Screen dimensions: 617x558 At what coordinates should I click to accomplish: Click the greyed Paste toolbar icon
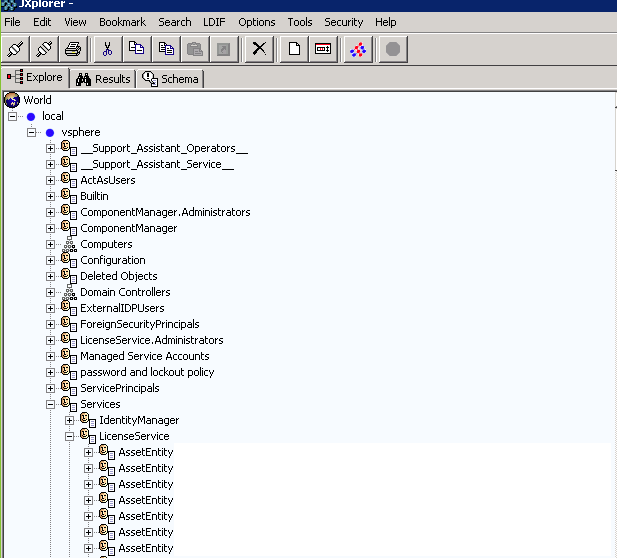coord(195,50)
